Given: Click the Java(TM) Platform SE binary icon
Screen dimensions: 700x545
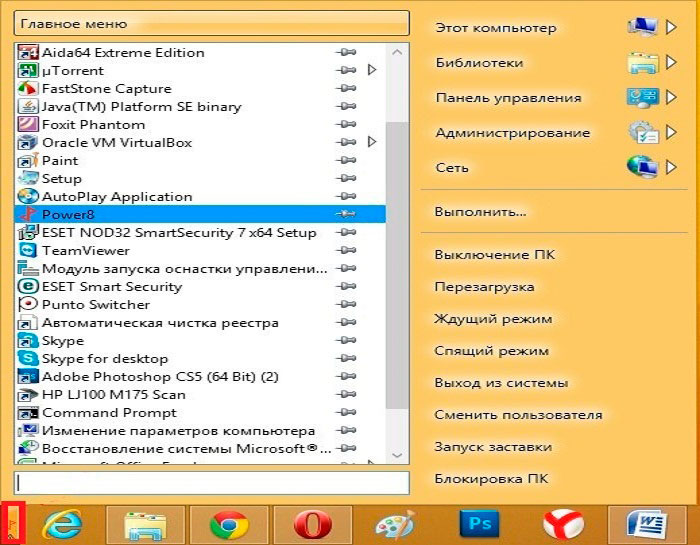Looking at the screenshot, I should point(28,107).
